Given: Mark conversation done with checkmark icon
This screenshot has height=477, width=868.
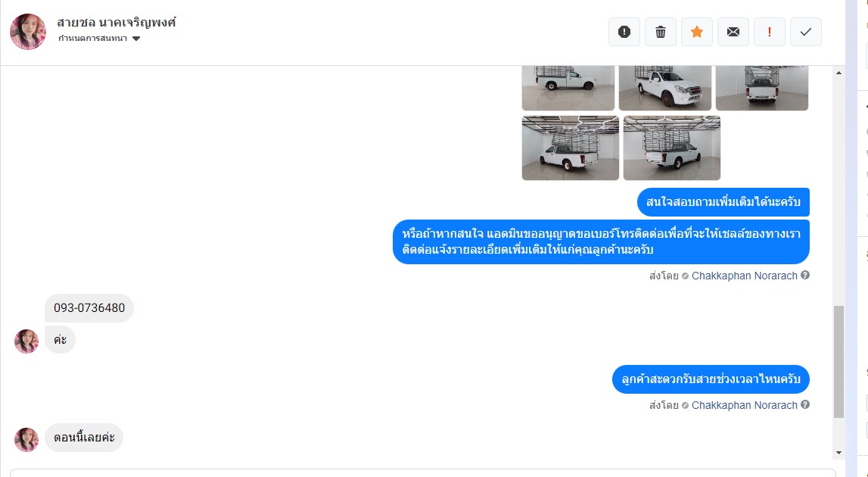Looking at the screenshot, I should [806, 32].
